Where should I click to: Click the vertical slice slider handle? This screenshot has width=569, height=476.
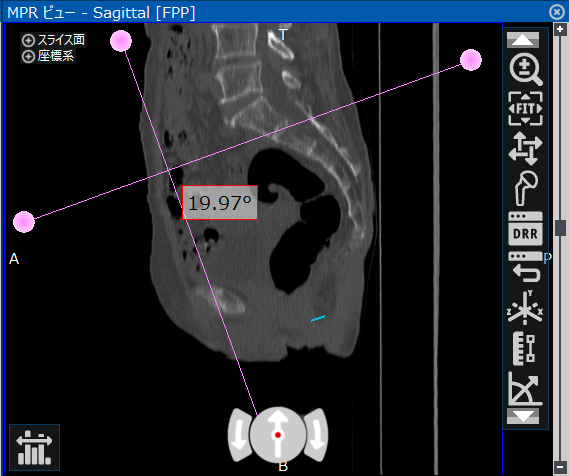click(560, 228)
